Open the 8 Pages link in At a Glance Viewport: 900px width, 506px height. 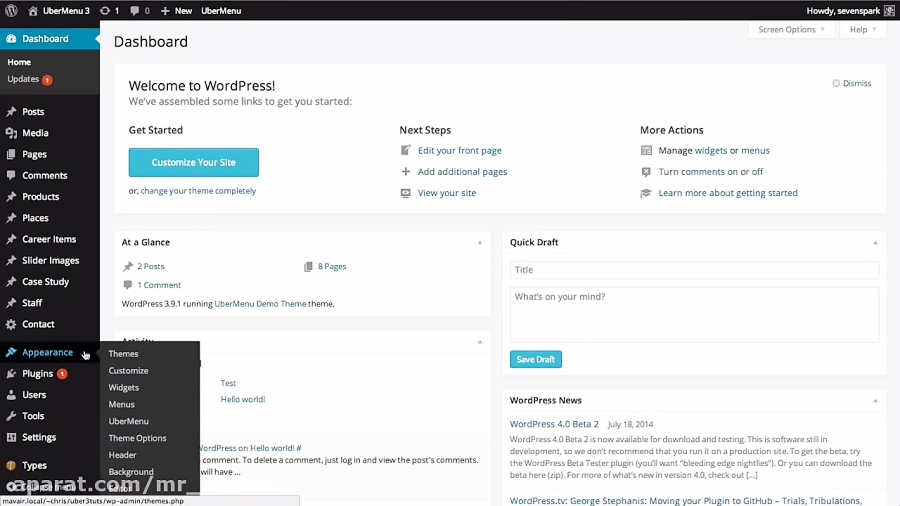[x=332, y=266]
